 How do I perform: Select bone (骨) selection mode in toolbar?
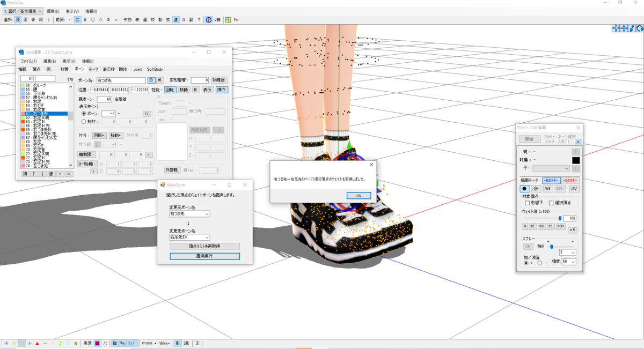[x=33, y=19]
